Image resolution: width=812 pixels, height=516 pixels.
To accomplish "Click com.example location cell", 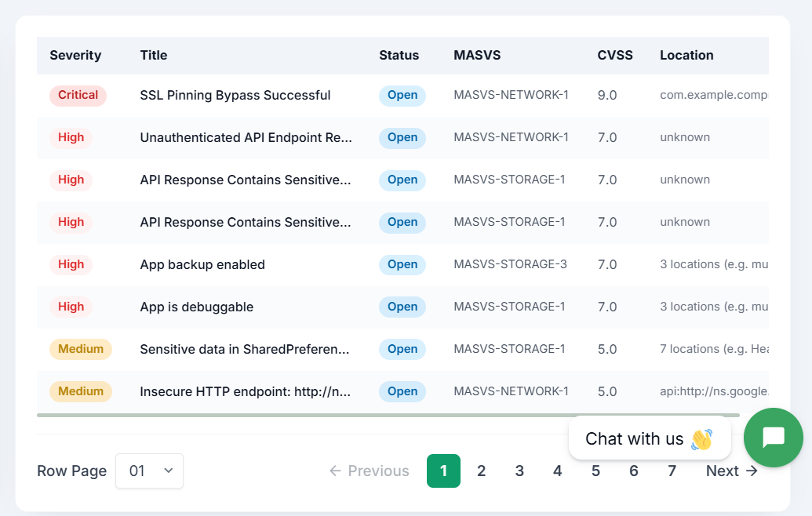I will point(714,95).
